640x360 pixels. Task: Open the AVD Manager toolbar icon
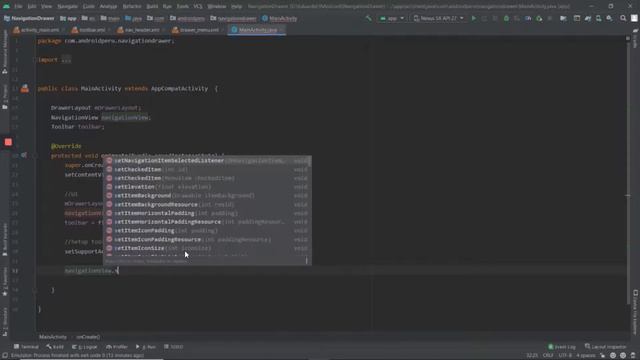point(598,18)
